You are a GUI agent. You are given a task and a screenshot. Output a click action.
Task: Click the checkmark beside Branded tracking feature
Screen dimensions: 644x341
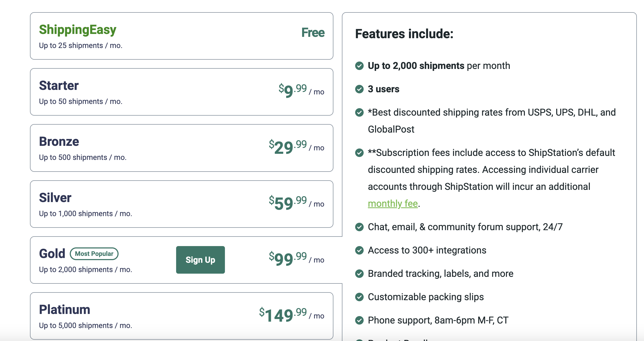pos(359,273)
